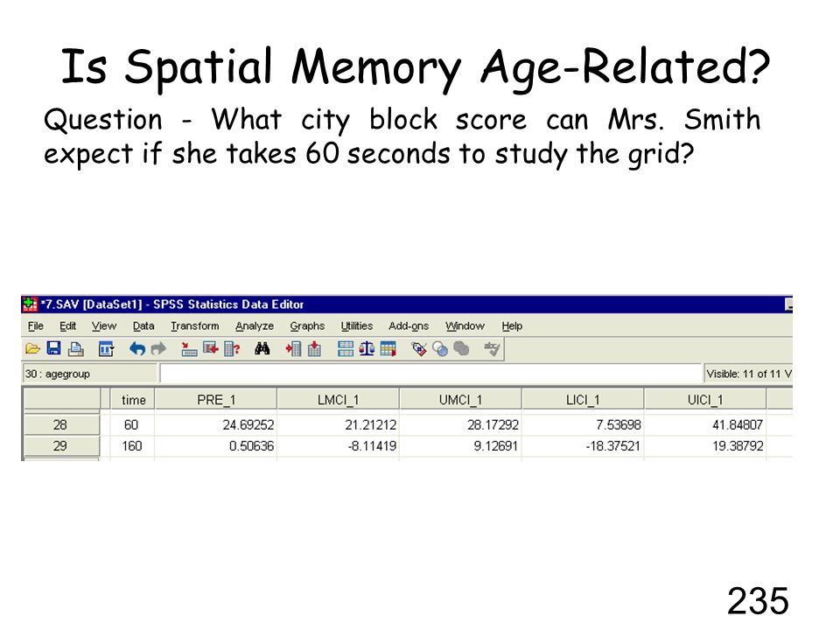The image size is (840, 630).
Task: Open the Help menu
Action: tap(512, 325)
